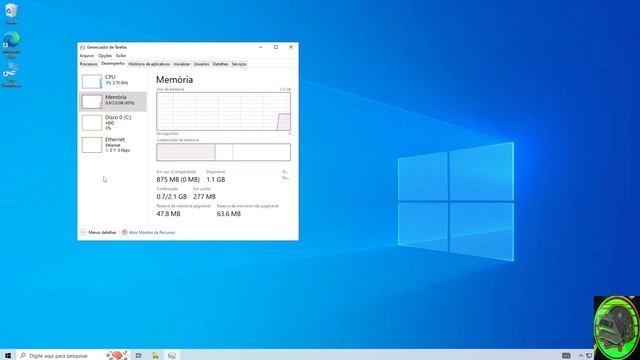Image resolution: width=640 pixels, height=360 pixels.
Task: Switch to the Processos tab
Action: point(89,64)
